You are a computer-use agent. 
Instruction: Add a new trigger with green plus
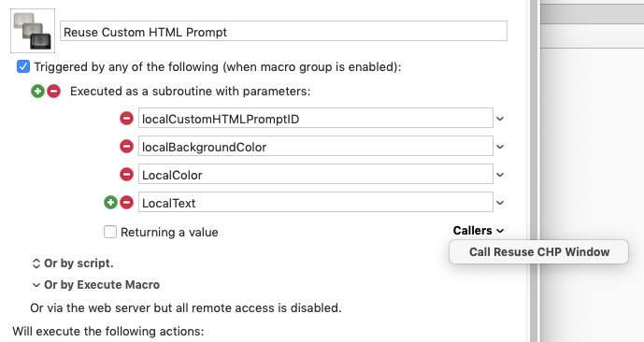click(x=37, y=92)
